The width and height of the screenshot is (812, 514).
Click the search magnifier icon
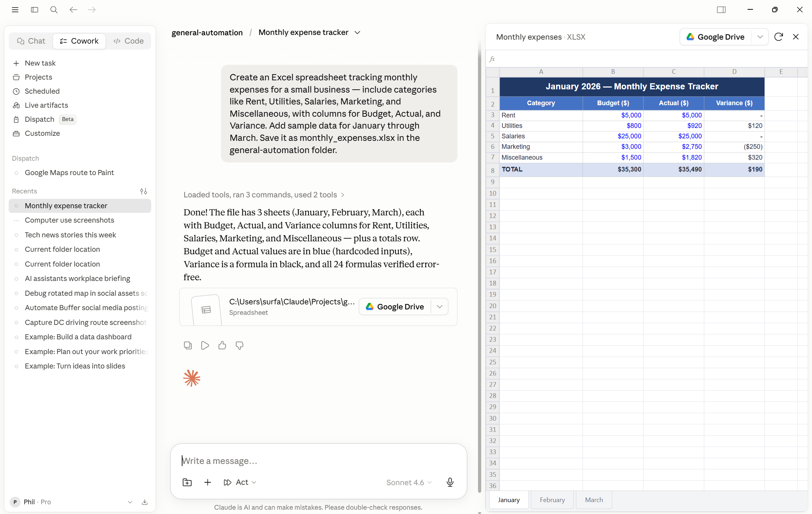pyautogui.click(x=54, y=10)
